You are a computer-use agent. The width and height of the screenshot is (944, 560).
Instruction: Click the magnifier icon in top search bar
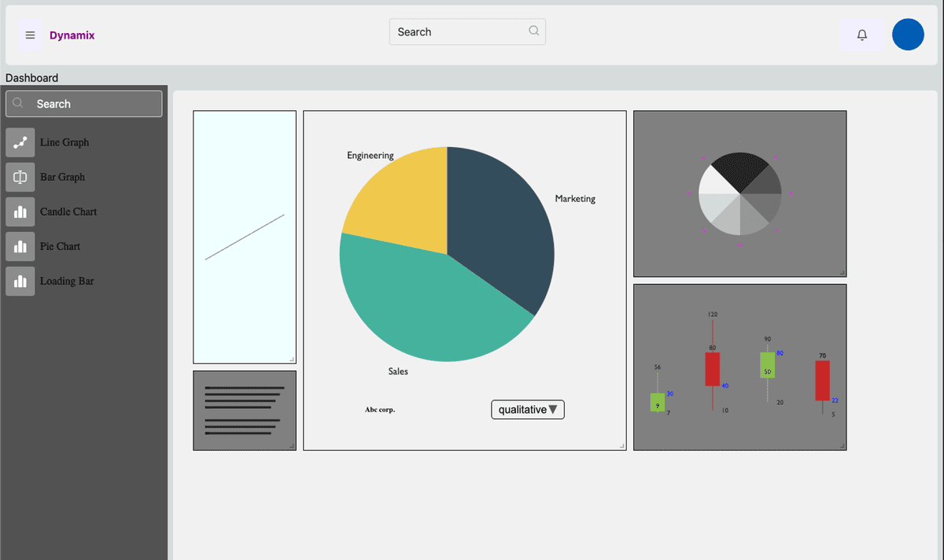533,31
